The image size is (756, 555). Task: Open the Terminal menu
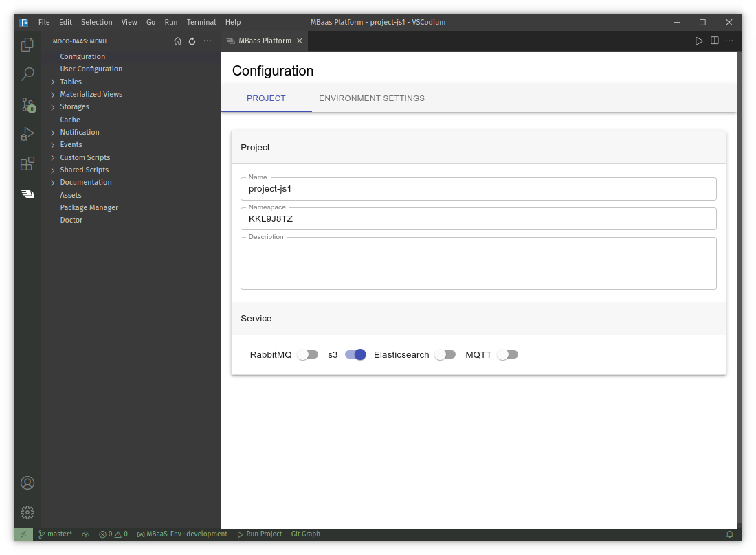pyautogui.click(x=201, y=22)
